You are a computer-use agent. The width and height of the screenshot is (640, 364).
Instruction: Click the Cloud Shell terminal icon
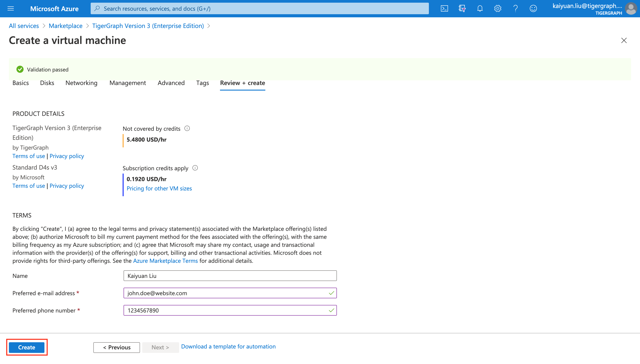point(444,8)
